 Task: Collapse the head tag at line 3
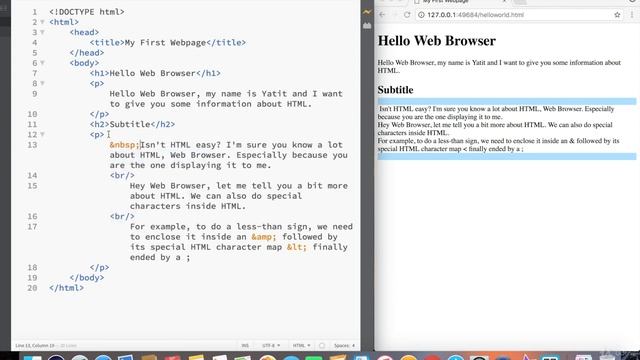42,32
